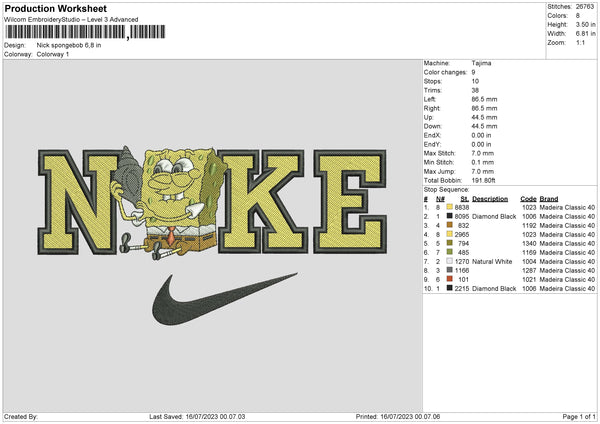Click the Height value '3.50 in'
The width and height of the screenshot is (600, 424).
[x=585, y=24]
